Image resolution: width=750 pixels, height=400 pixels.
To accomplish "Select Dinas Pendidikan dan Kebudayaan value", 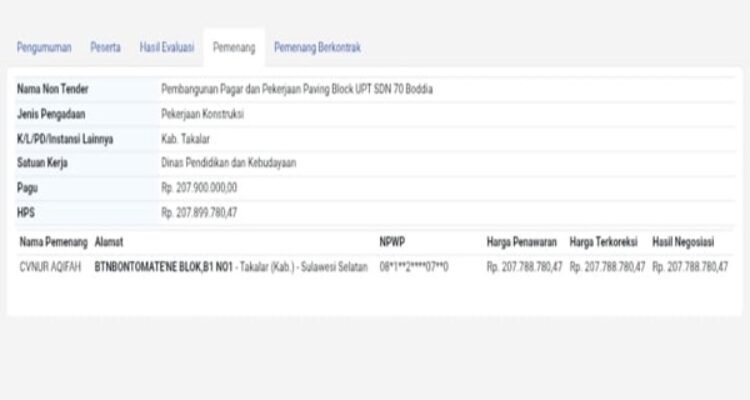I will [x=229, y=163].
